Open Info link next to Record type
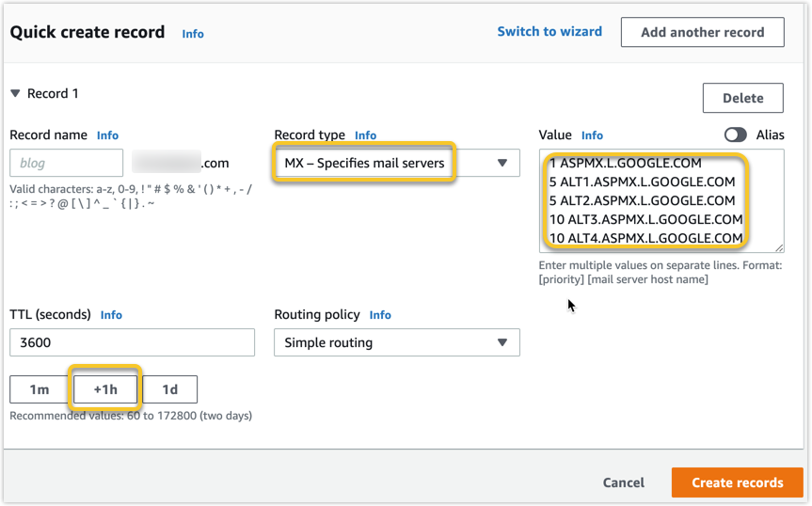The width and height of the screenshot is (812, 506). [365, 135]
